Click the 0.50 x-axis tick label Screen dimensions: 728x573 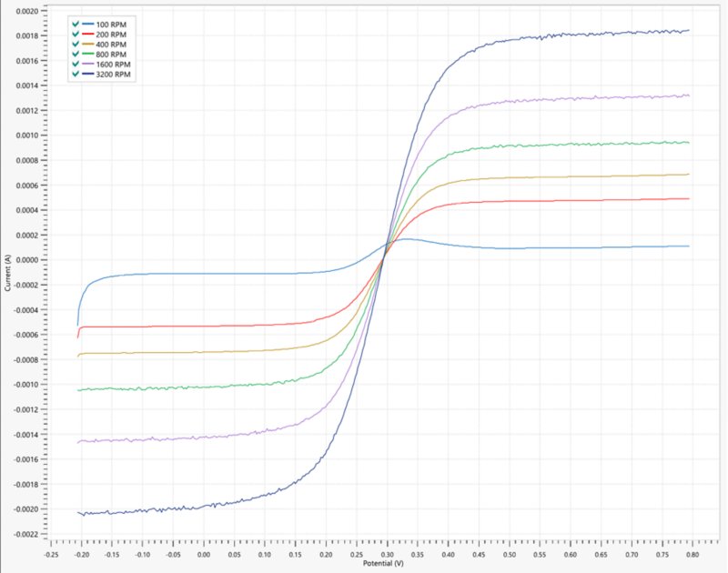[510, 555]
